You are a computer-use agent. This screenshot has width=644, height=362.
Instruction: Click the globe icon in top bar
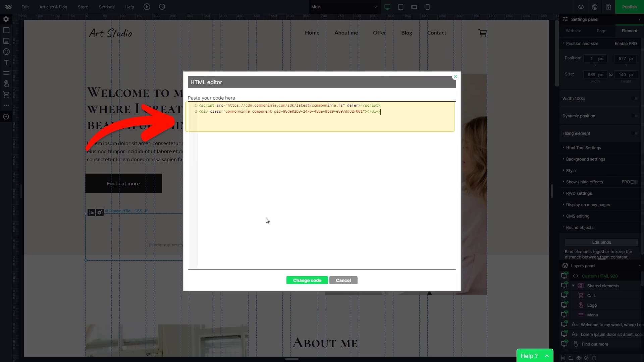coord(595,7)
